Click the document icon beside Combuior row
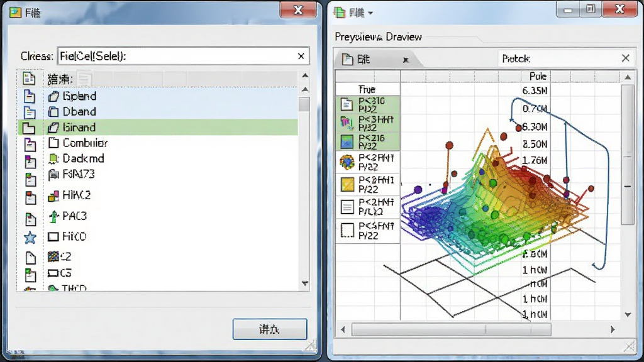Screen dimensions: 644x362 click(x=30, y=145)
